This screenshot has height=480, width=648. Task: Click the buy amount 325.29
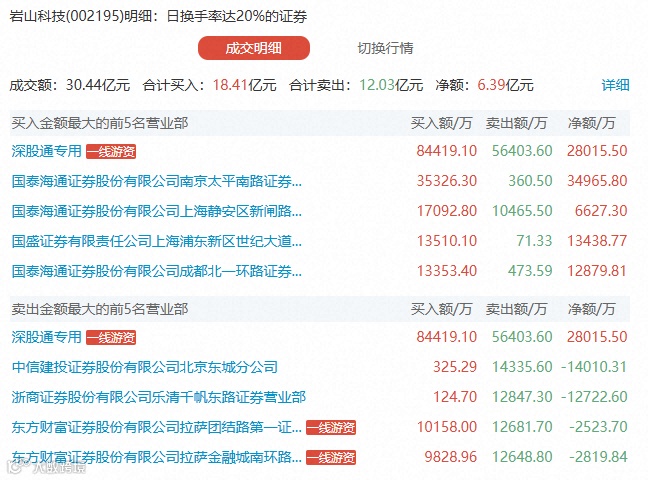point(455,367)
